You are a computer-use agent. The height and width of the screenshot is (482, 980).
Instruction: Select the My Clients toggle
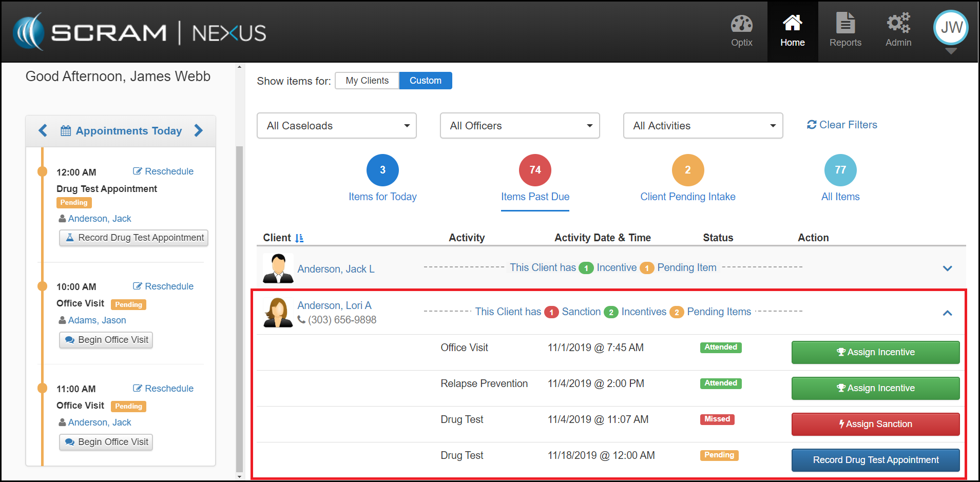click(367, 81)
